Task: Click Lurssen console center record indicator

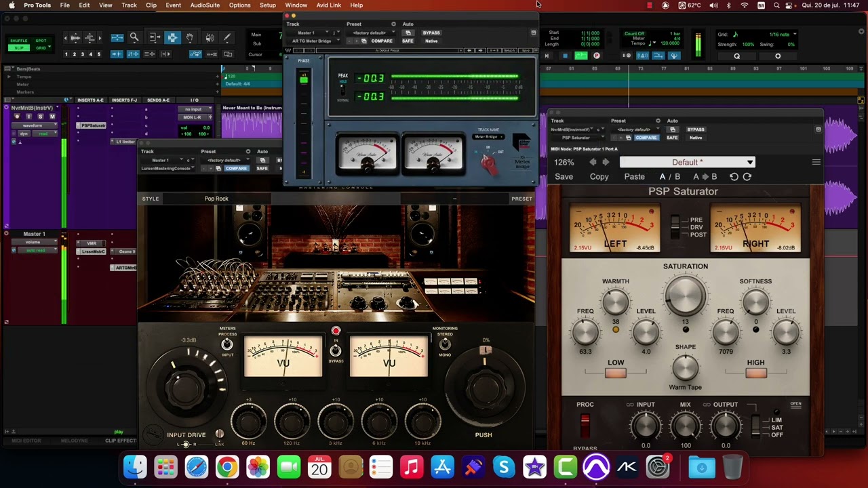Action: [x=336, y=331]
